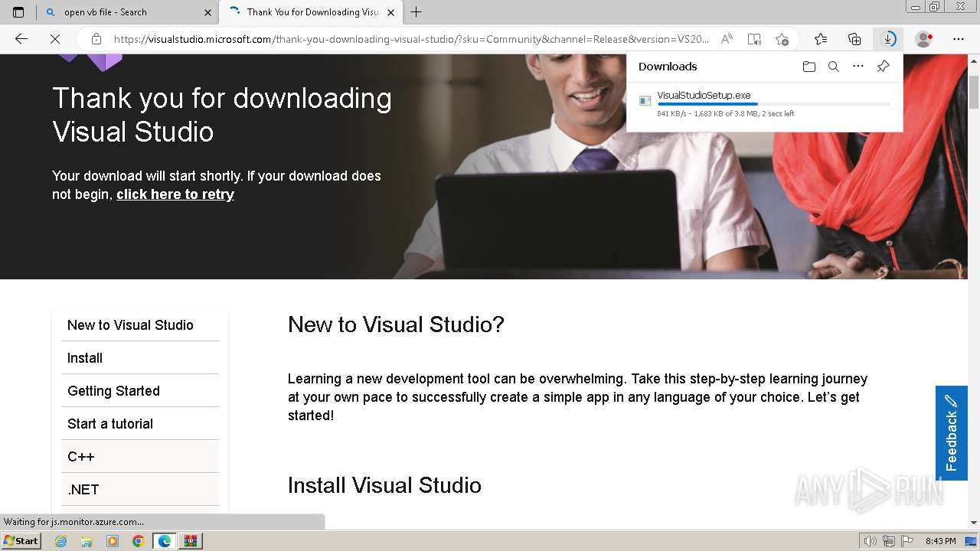The image size is (980, 551).
Task: Select the Thank You for Downloading tab
Action: (311, 12)
